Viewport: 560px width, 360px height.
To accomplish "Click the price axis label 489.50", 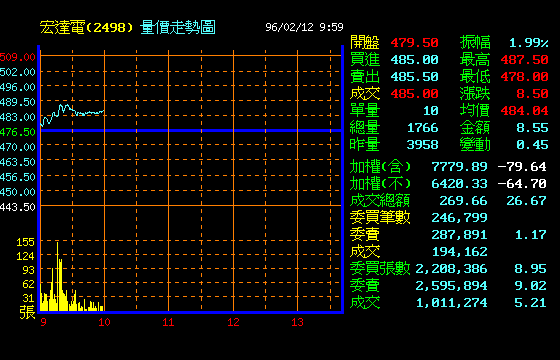I will [x=18, y=102].
